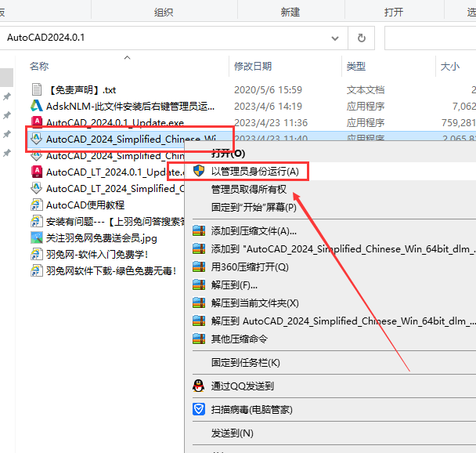Click the 羽兔网-软件入门免费学 shortcut icon
This screenshot has height=453, width=476.
[x=37, y=254]
